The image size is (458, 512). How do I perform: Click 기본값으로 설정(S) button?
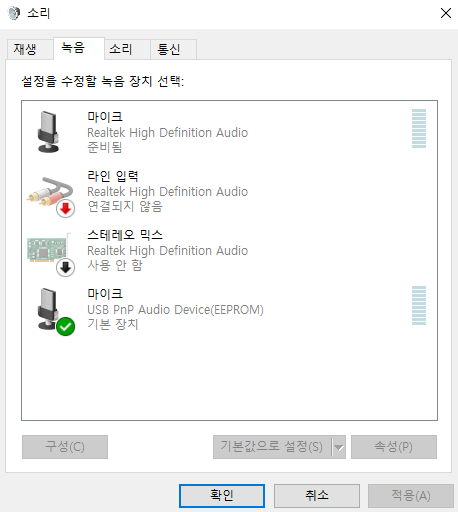(x=272, y=447)
